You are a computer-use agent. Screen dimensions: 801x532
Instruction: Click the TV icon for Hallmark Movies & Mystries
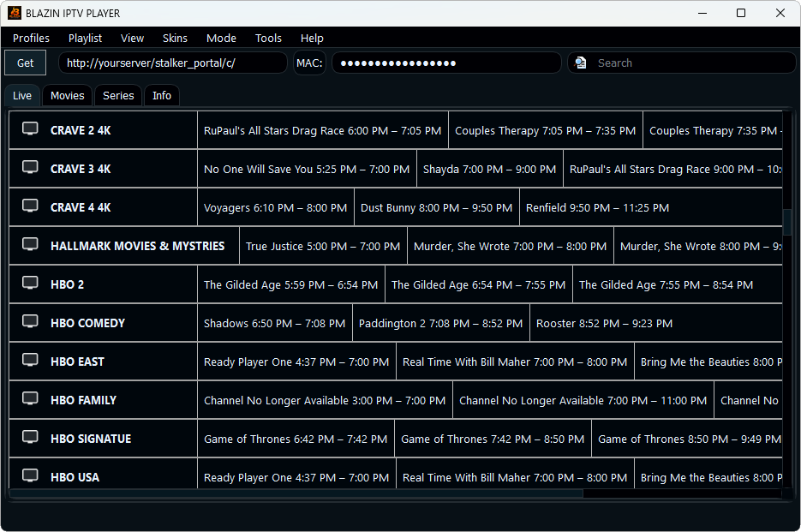coord(30,244)
